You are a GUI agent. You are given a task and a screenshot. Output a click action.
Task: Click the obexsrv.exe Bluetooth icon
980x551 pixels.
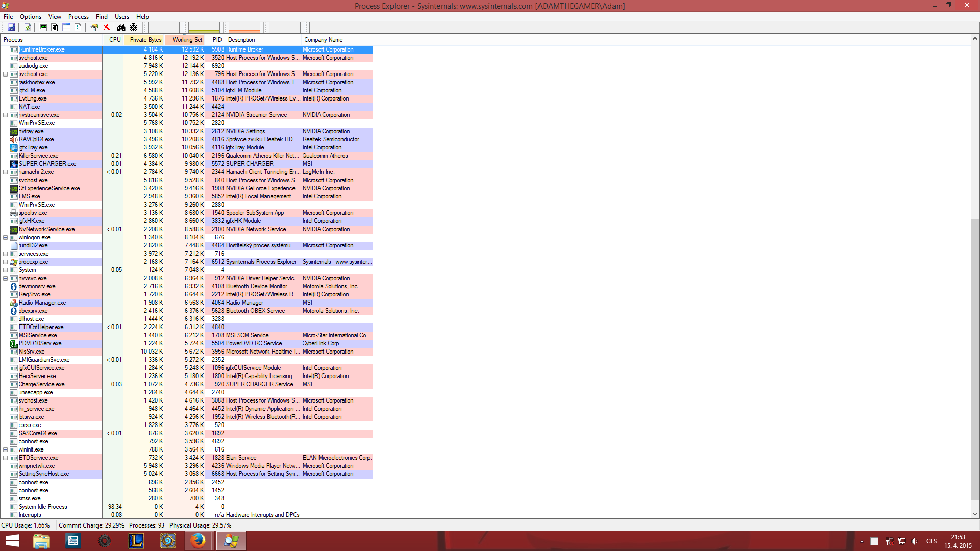pyautogui.click(x=14, y=311)
